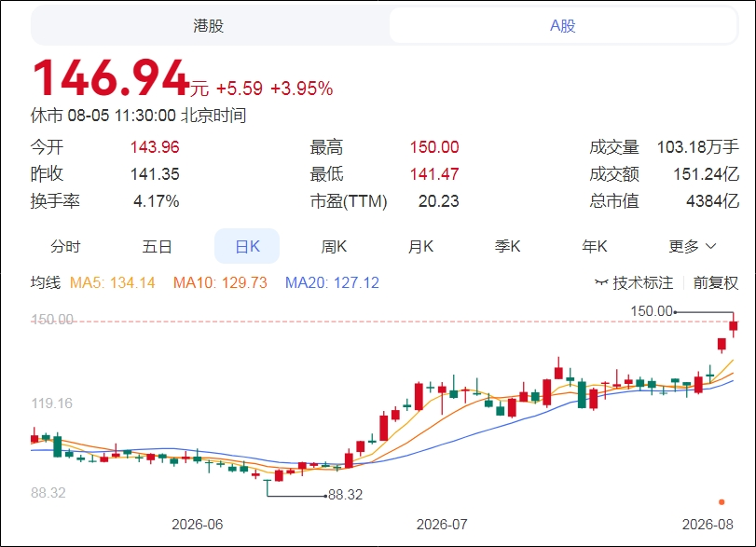This screenshot has height=547, width=756.
Task: Select the 日K chart view
Action: tap(247, 246)
